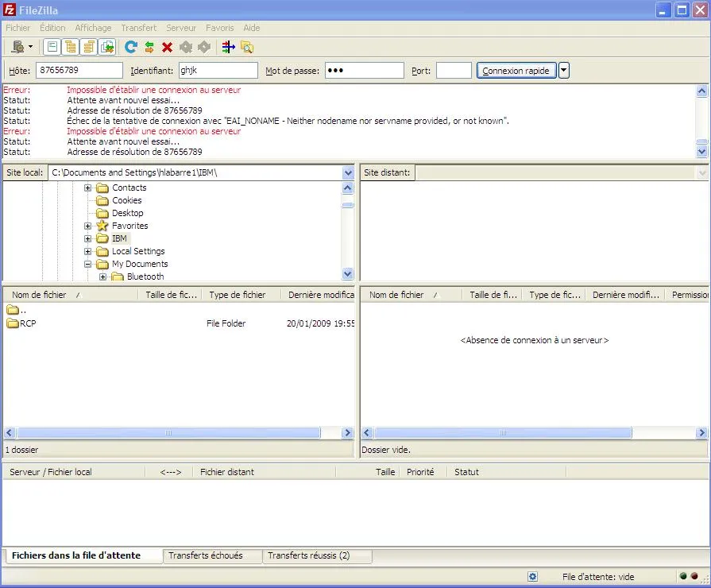Open directory comparison arrows icon

pyautogui.click(x=229, y=47)
